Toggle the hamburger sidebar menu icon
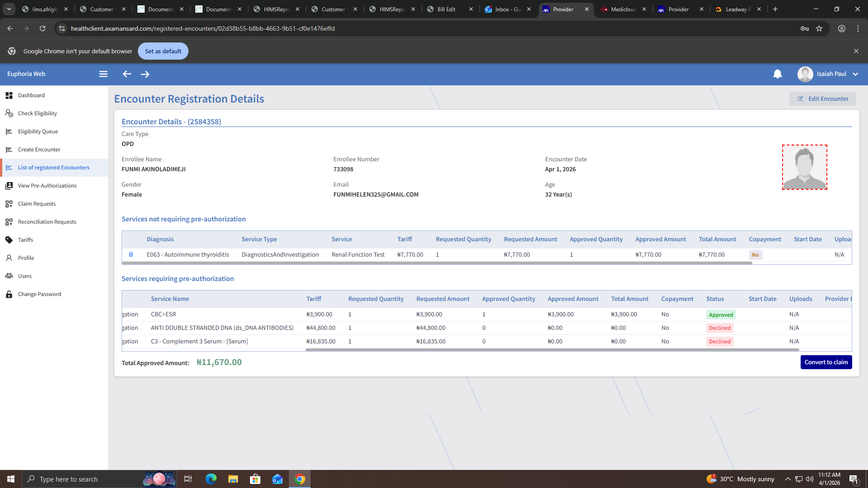This screenshot has height=488, width=868. click(103, 74)
